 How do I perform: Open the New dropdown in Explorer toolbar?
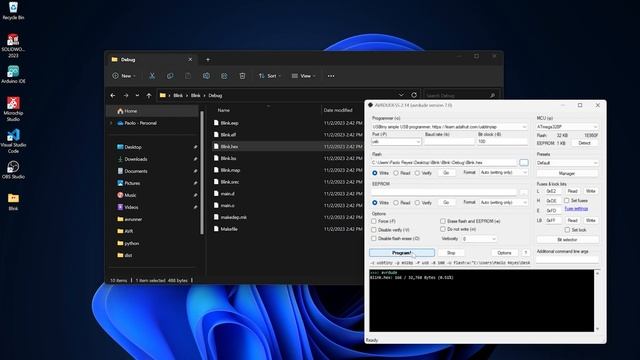124,76
